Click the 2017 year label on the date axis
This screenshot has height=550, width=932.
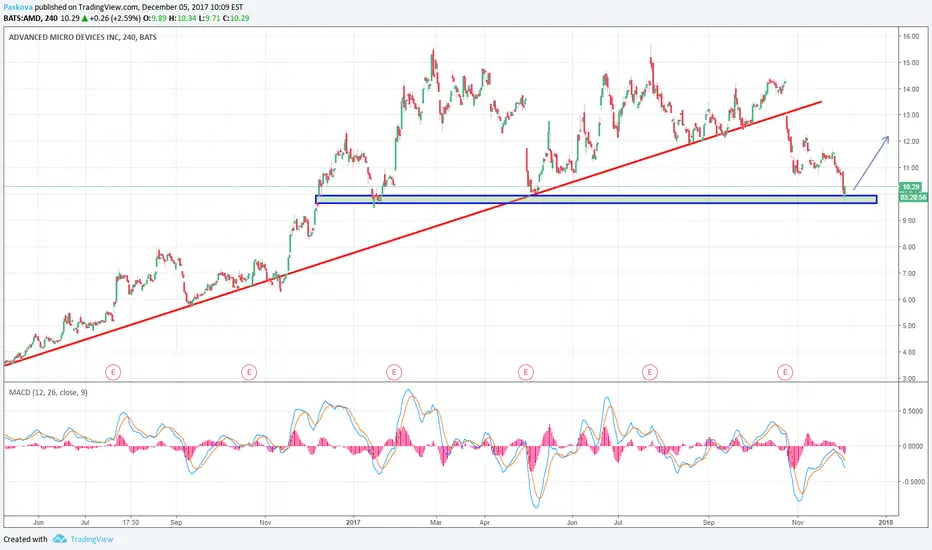click(354, 523)
